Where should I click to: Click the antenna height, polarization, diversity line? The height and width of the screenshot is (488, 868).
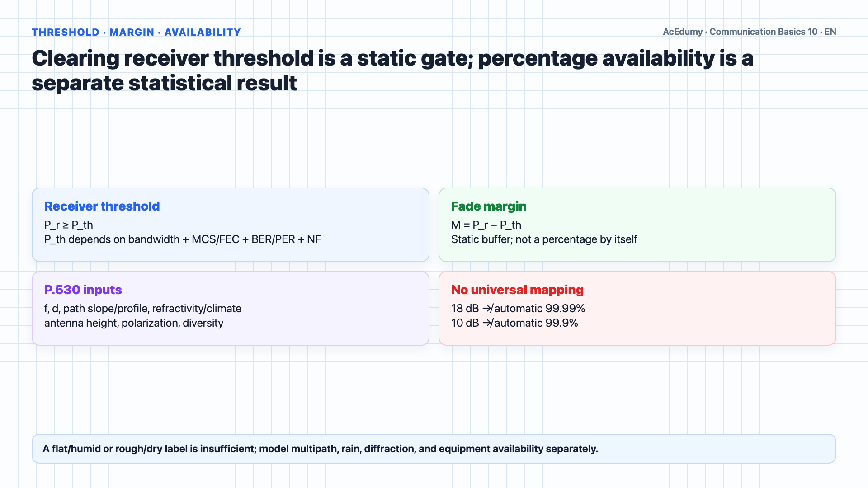pyautogui.click(x=134, y=323)
